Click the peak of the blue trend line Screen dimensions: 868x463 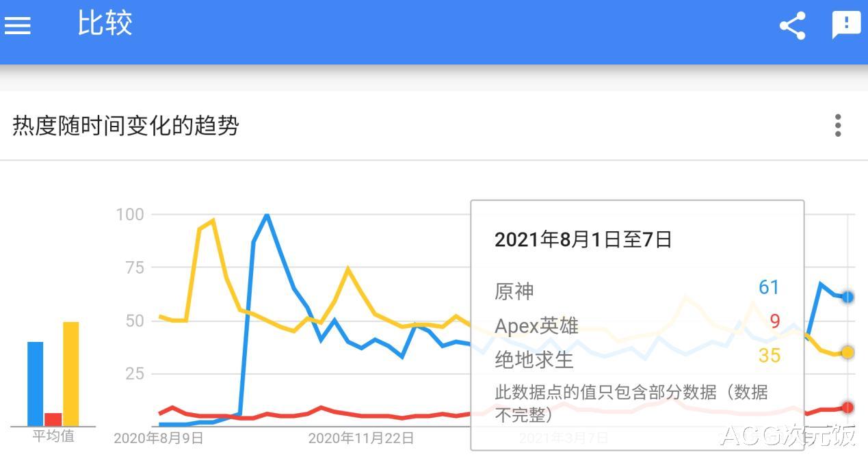click(x=266, y=214)
